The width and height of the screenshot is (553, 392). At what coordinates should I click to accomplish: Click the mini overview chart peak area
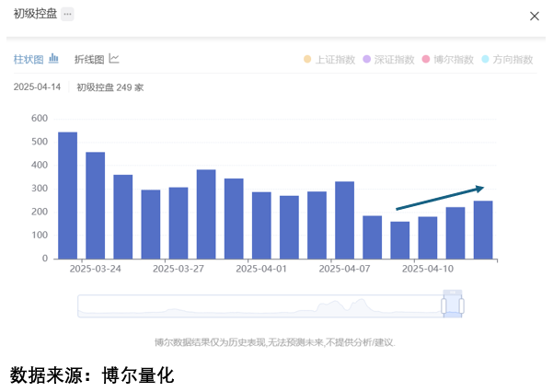[x=361, y=304]
